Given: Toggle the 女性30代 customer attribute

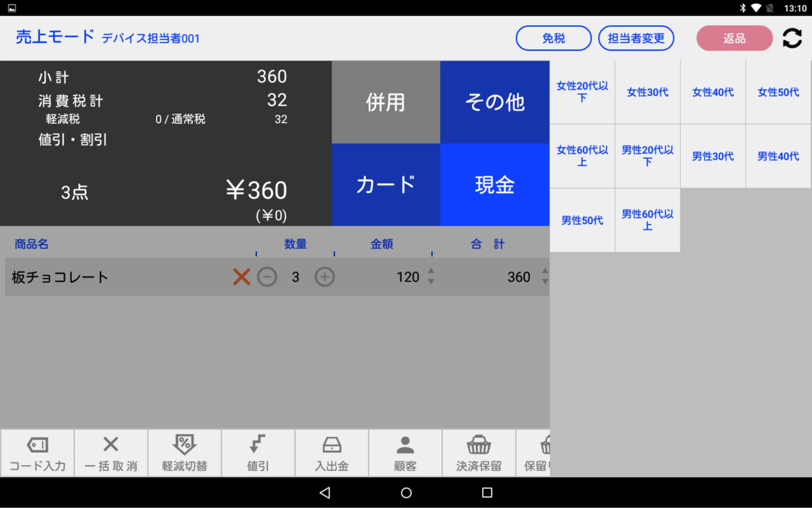Looking at the screenshot, I should [648, 92].
